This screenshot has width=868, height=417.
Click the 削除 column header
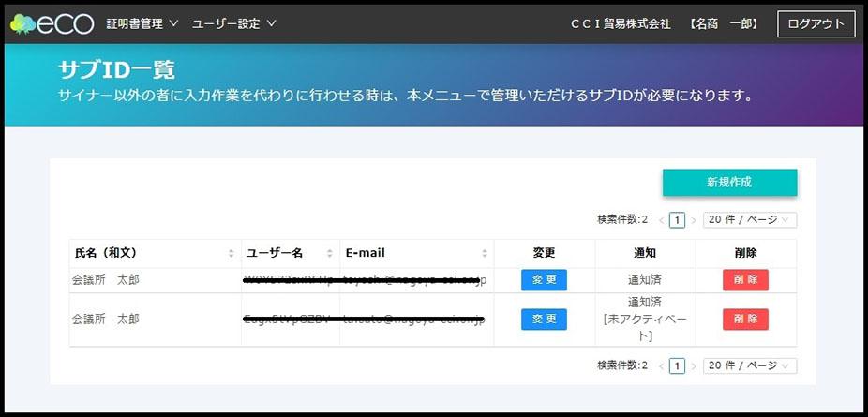pos(745,253)
